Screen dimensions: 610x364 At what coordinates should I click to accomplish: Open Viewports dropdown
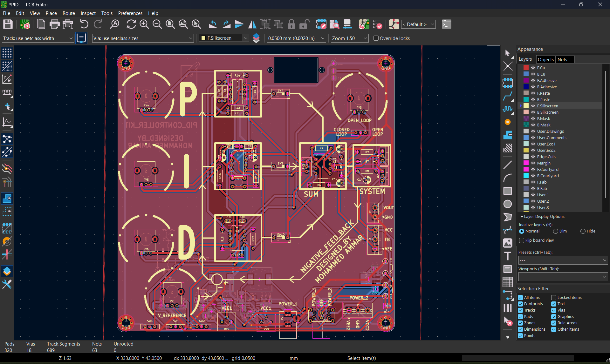tap(563, 277)
